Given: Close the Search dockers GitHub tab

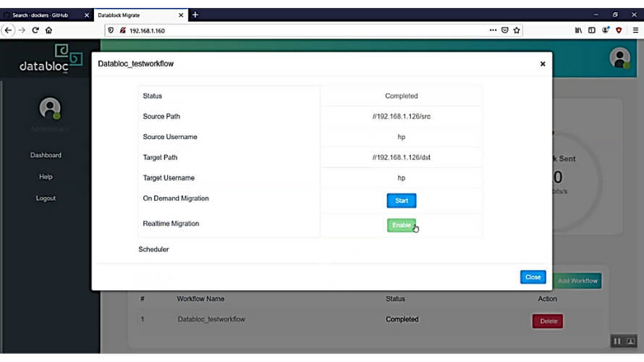Looking at the screenshot, I should (x=87, y=15).
